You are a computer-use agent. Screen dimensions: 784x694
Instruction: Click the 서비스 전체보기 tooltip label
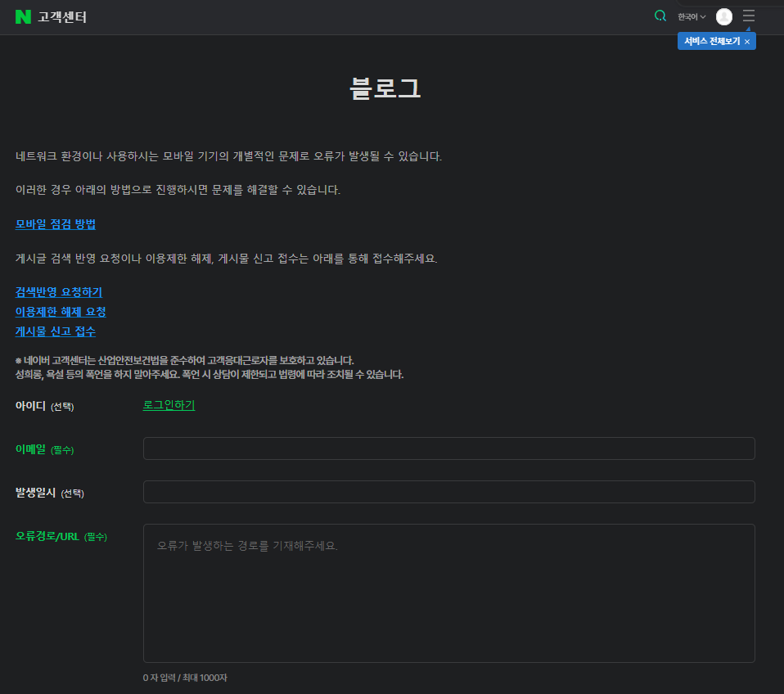click(711, 42)
